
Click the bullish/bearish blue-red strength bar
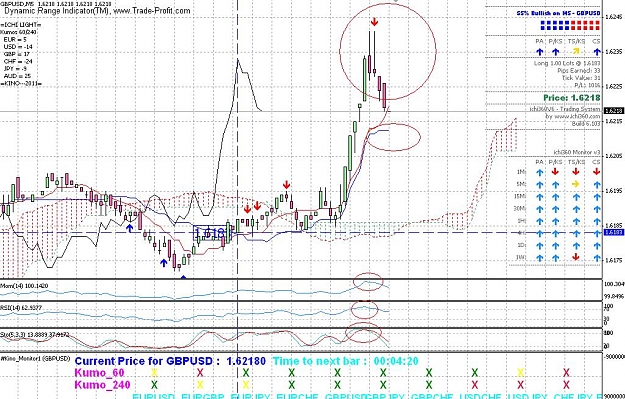tap(570, 26)
